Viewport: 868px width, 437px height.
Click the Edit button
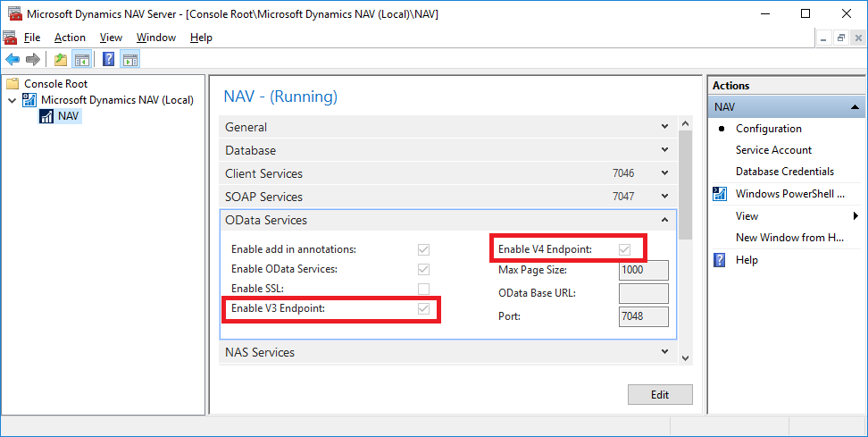tap(660, 395)
